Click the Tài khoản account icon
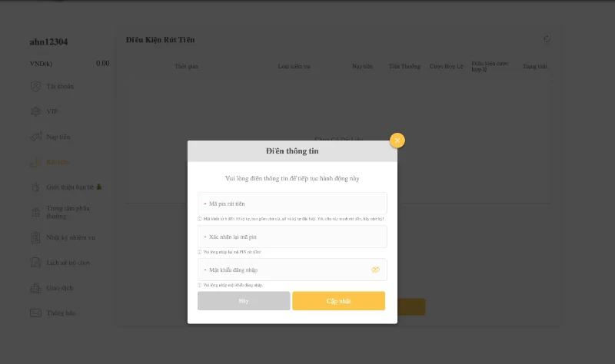Viewport: 615px width, 364px height. click(35, 86)
